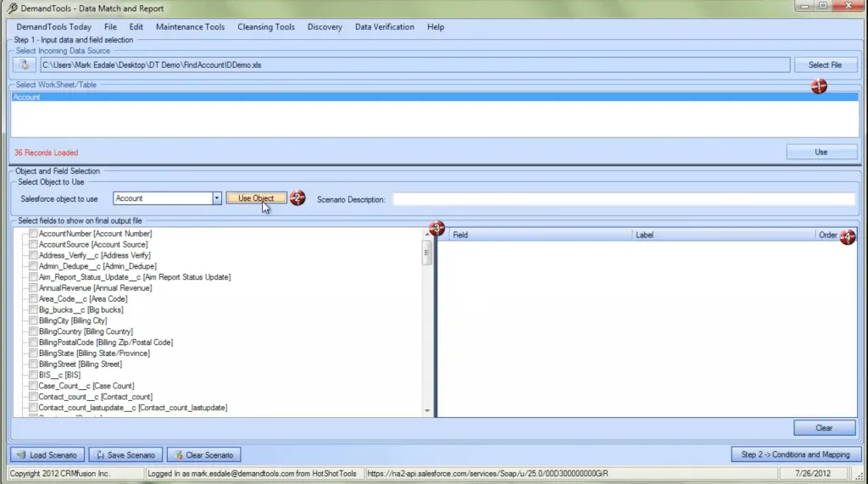Click the Scenario Description input field
Screen dimensions: 868x484
623,199
